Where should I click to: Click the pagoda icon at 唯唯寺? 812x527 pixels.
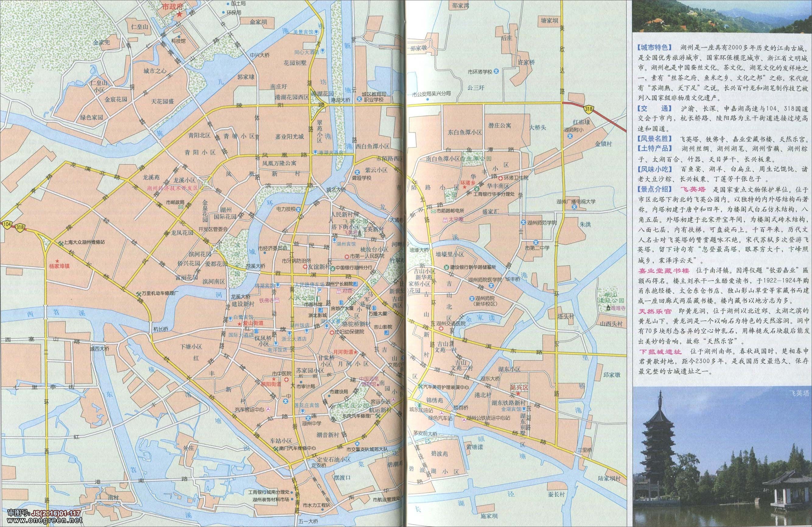(x=608, y=308)
